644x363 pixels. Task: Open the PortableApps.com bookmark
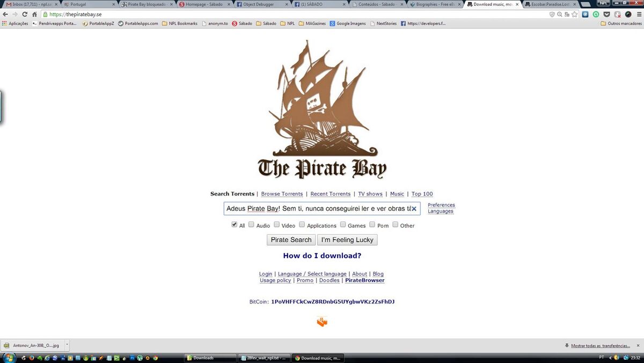pyautogui.click(x=138, y=24)
